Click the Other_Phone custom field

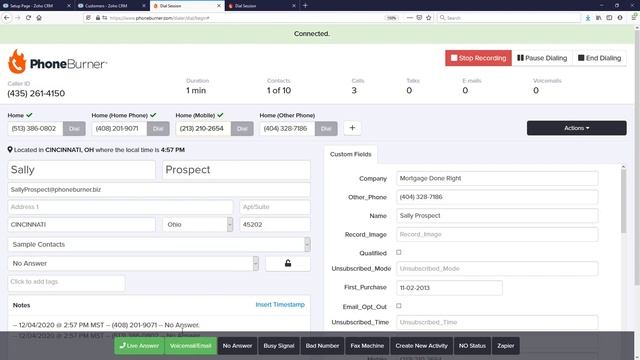(x=497, y=197)
